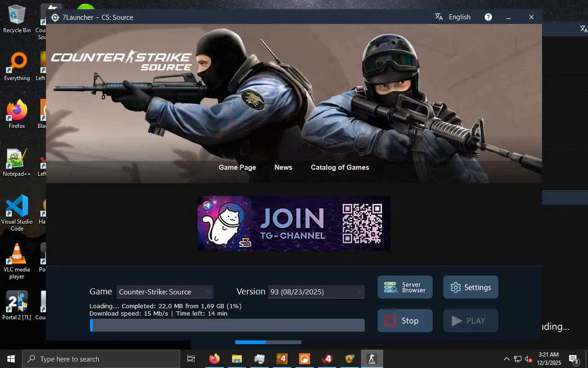Open the English language selector
588x368 pixels.
coord(459,17)
